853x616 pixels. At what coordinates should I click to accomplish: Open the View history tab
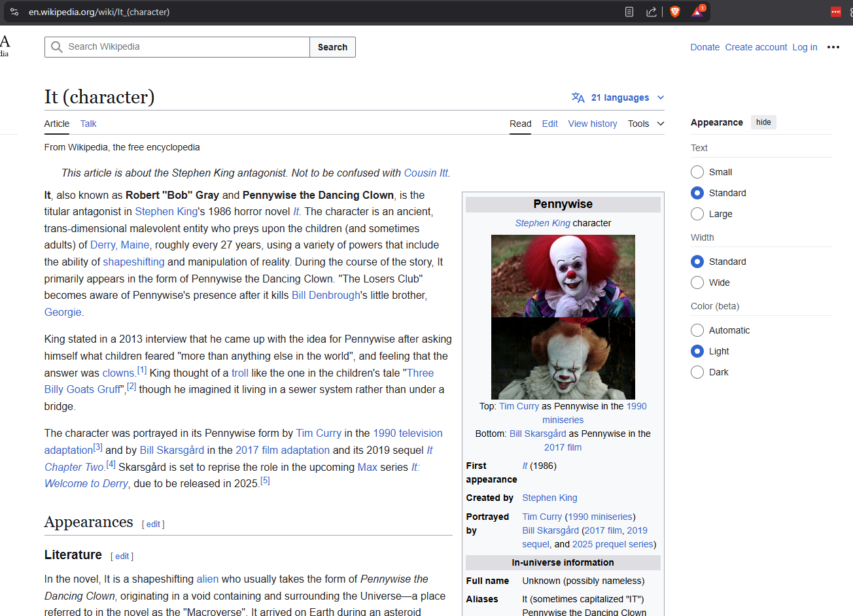(592, 124)
